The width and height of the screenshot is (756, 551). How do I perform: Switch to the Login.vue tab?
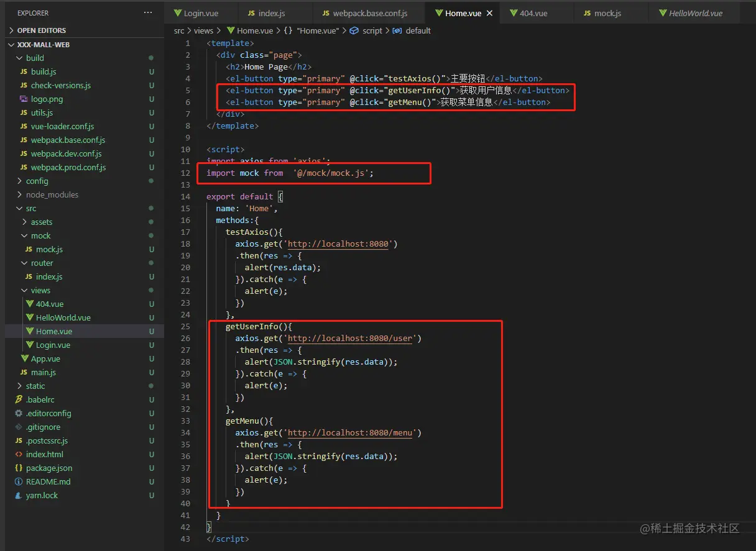[x=201, y=13]
